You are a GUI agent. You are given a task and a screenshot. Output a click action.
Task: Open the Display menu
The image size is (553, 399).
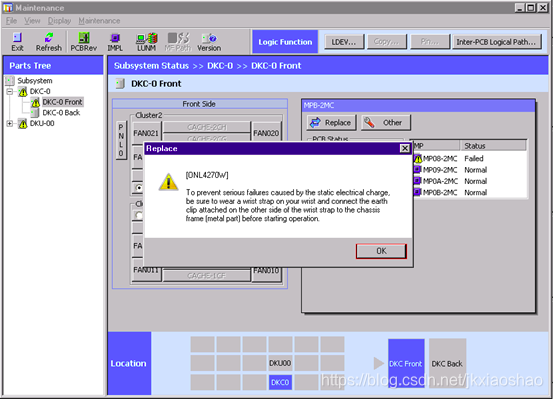[59, 21]
